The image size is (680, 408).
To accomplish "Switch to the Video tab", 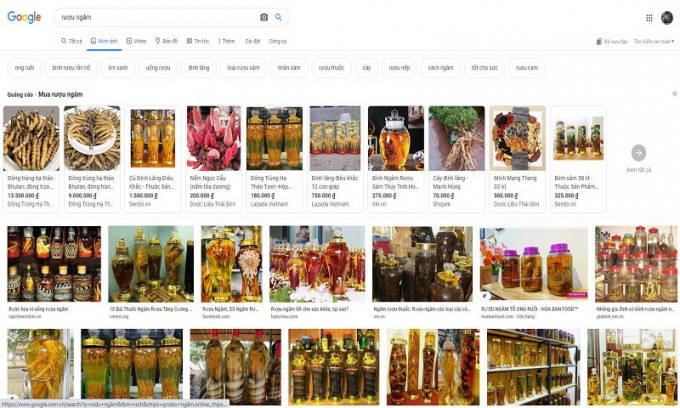I will point(137,41).
